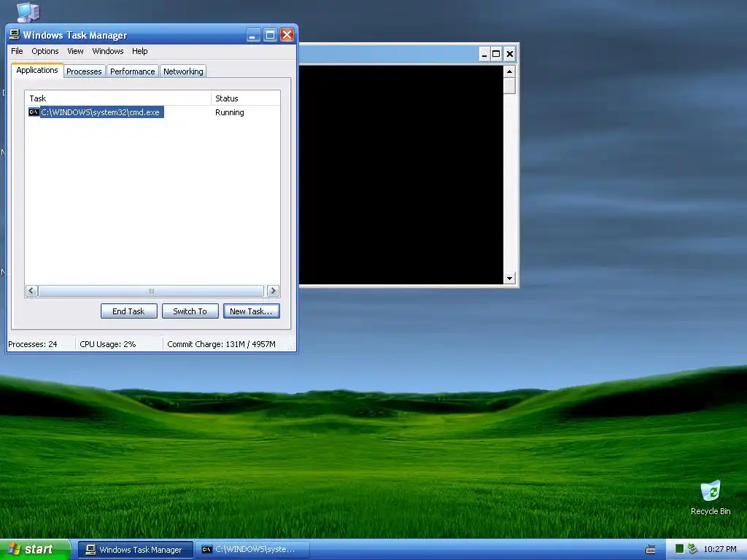The image size is (747, 560).
Task: Click the Windows Task Manager taskbar button
Action: tap(135, 550)
